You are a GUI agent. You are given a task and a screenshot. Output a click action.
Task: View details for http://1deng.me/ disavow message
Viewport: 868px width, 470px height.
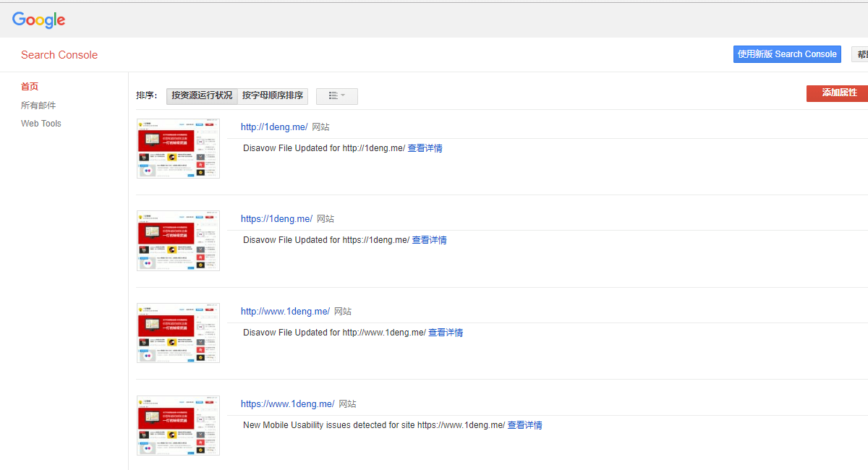pos(425,148)
